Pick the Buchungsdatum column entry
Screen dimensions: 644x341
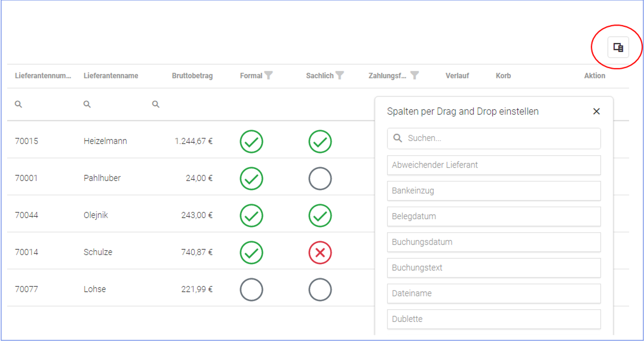pyautogui.click(x=494, y=242)
